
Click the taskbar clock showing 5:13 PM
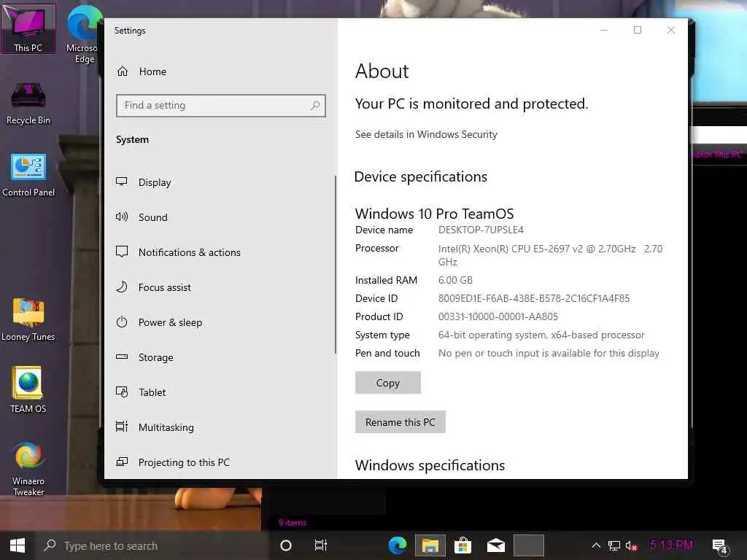tap(671, 545)
